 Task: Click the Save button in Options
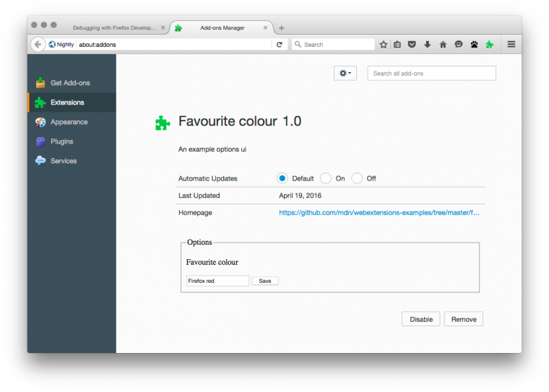click(265, 281)
